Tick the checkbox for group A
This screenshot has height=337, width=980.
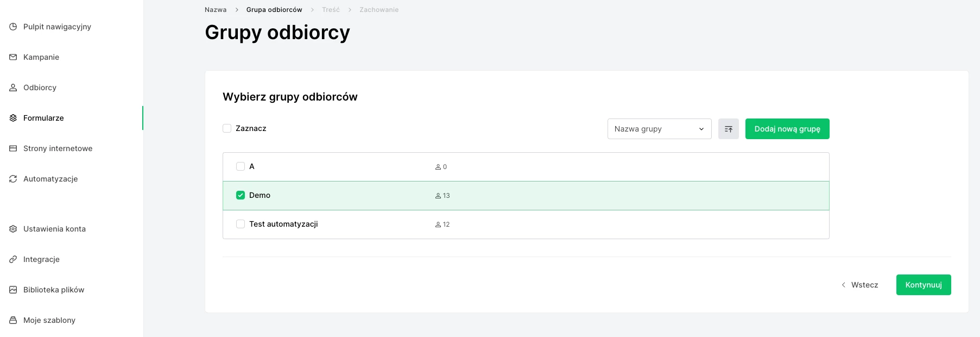point(241,166)
